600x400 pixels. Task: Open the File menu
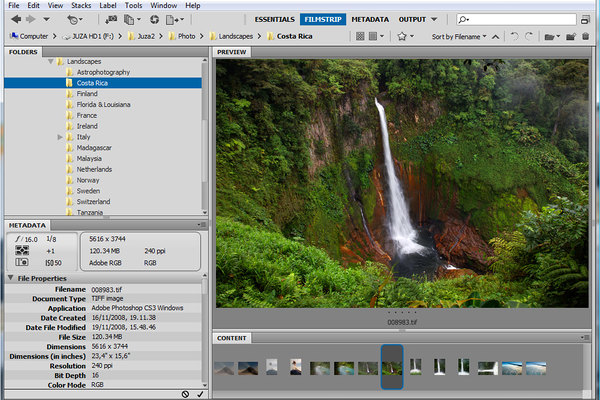click(x=14, y=5)
